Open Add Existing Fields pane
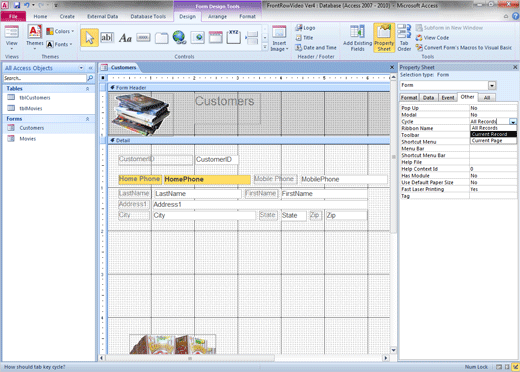Image resolution: width=520 pixels, height=372 pixels. pos(357,38)
